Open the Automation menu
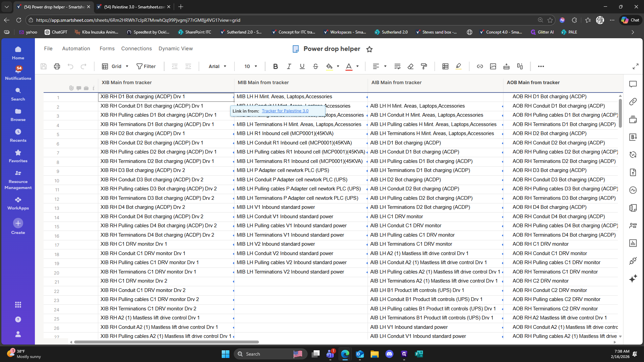This screenshot has width=644, height=362. 76,49
